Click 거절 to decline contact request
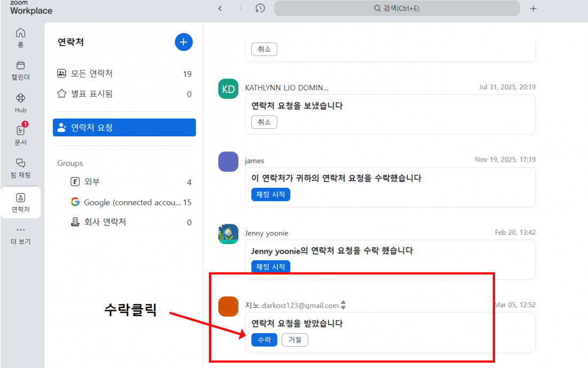The height and width of the screenshot is (368, 588). 295,340
